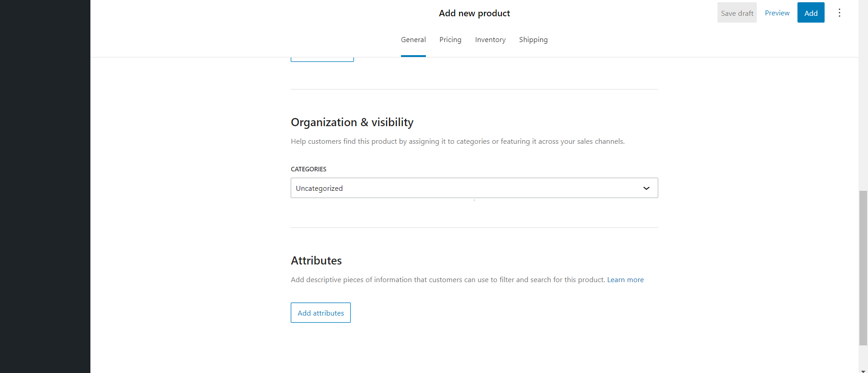Open the Learn more link for attributes
Screen dimensions: 868x373
(625, 280)
